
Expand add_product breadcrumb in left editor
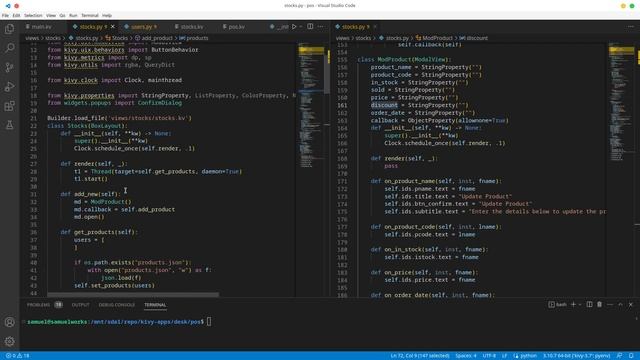[154, 38]
